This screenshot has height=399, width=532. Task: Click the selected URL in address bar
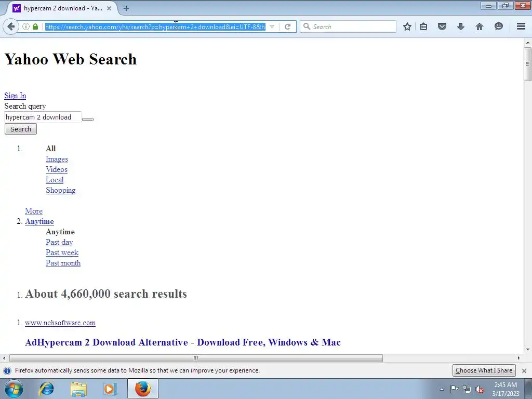155,26
